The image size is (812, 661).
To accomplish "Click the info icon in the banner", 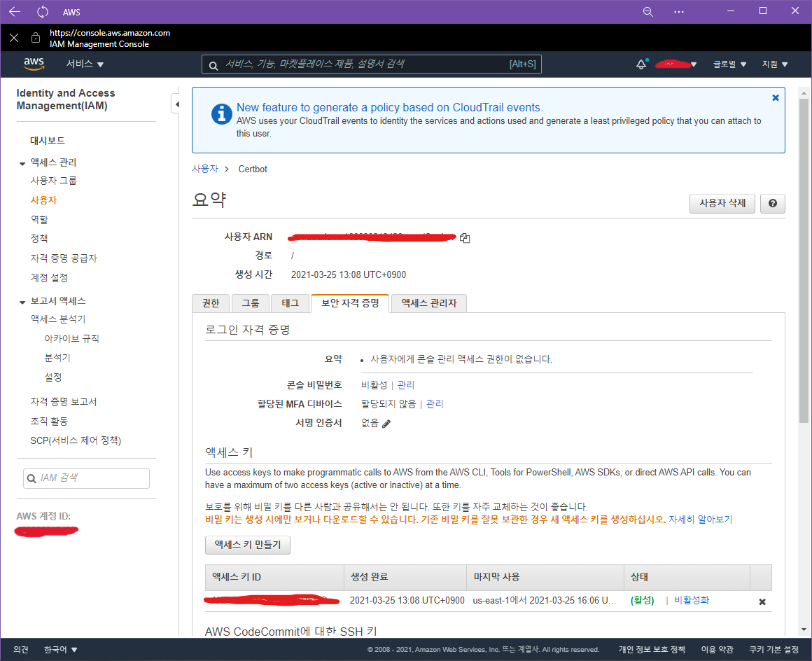I will pyautogui.click(x=222, y=114).
